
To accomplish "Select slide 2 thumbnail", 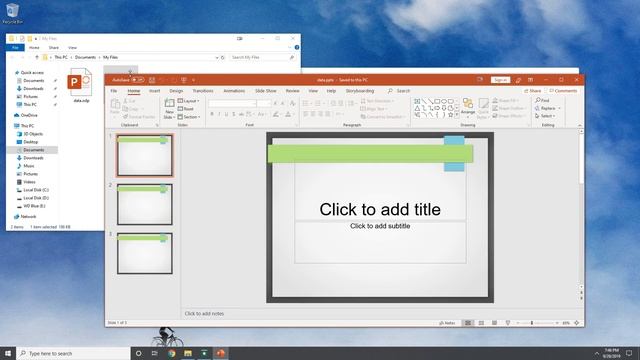I will click(145, 204).
